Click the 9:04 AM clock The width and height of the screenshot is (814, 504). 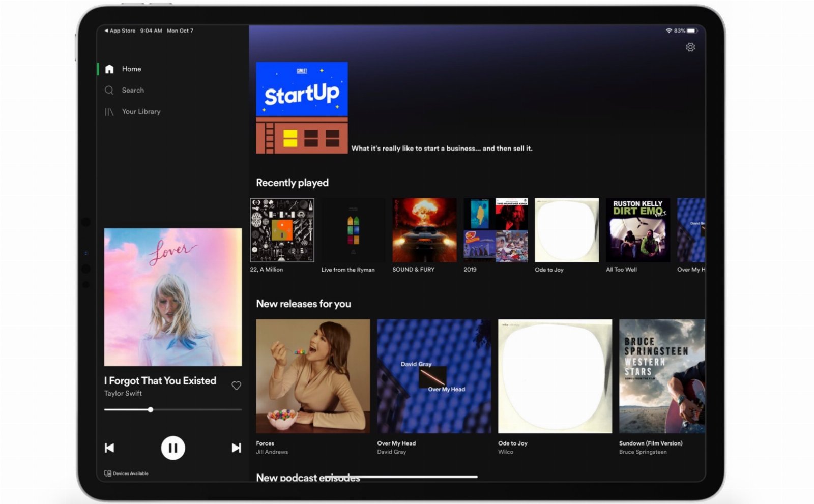(x=151, y=31)
